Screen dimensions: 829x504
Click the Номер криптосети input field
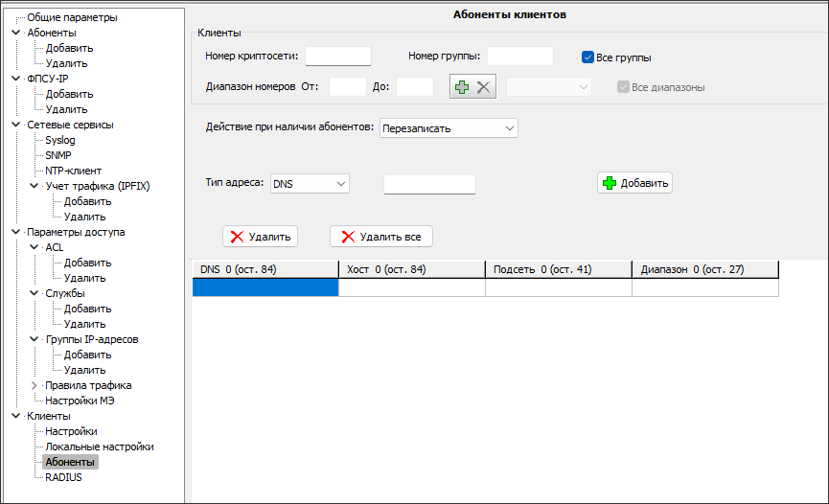click(x=337, y=57)
